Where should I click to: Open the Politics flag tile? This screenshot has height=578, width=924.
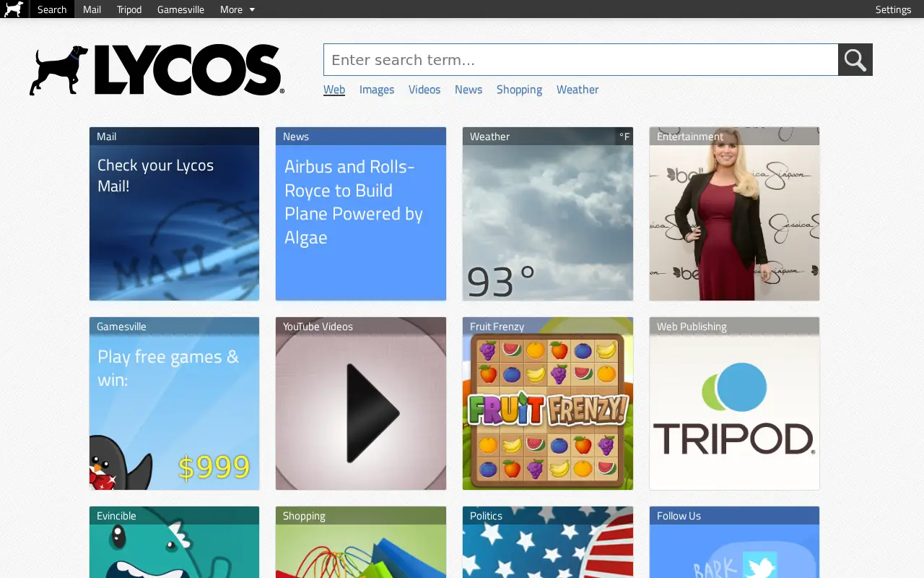click(x=548, y=542)
